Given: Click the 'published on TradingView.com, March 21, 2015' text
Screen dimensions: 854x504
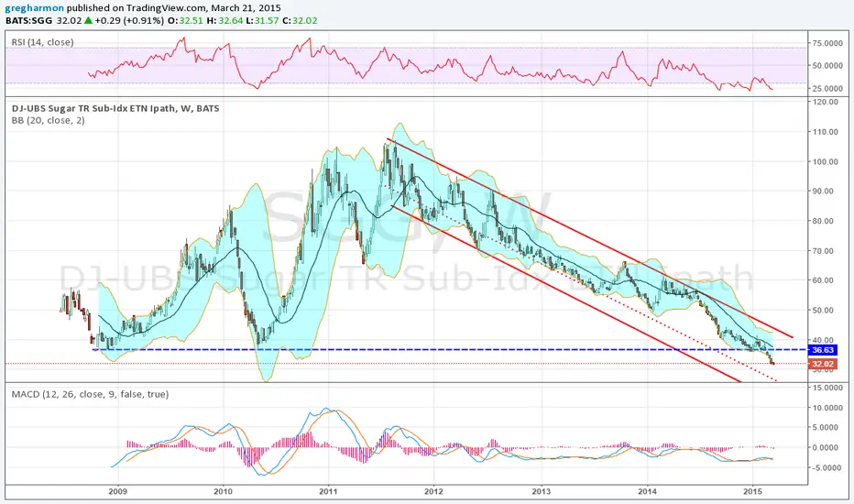Looking at the screenshot, I should [174, 8].
